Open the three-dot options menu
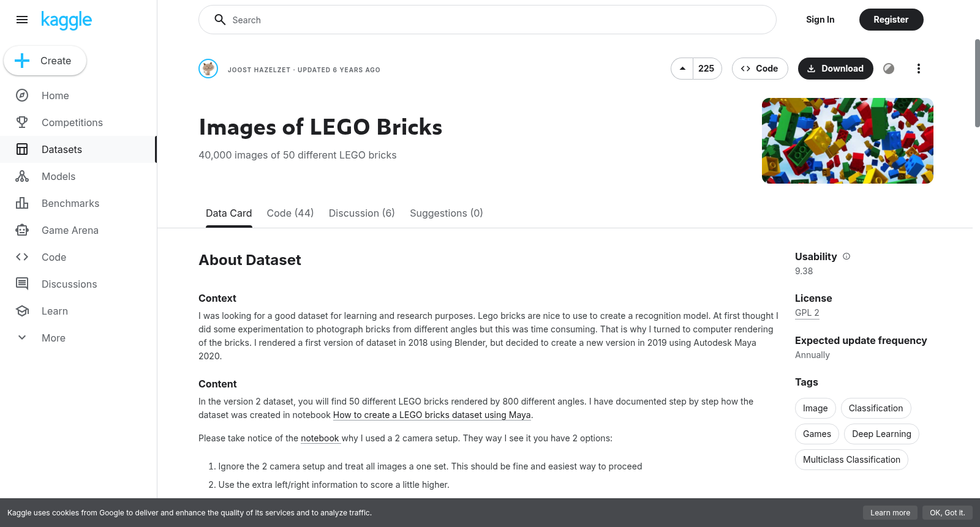This screenshot has width=980, height=527. click(918, 69)
